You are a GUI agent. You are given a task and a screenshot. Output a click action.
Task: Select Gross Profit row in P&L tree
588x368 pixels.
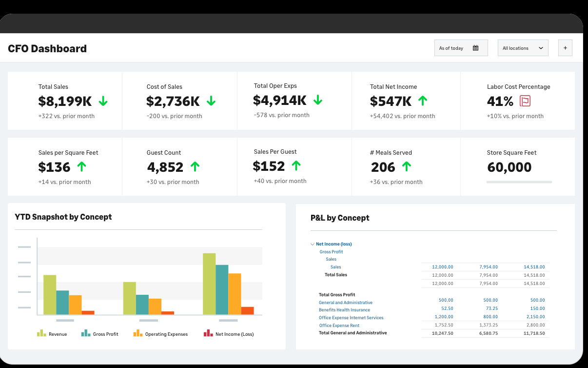[x=331, y=252]
